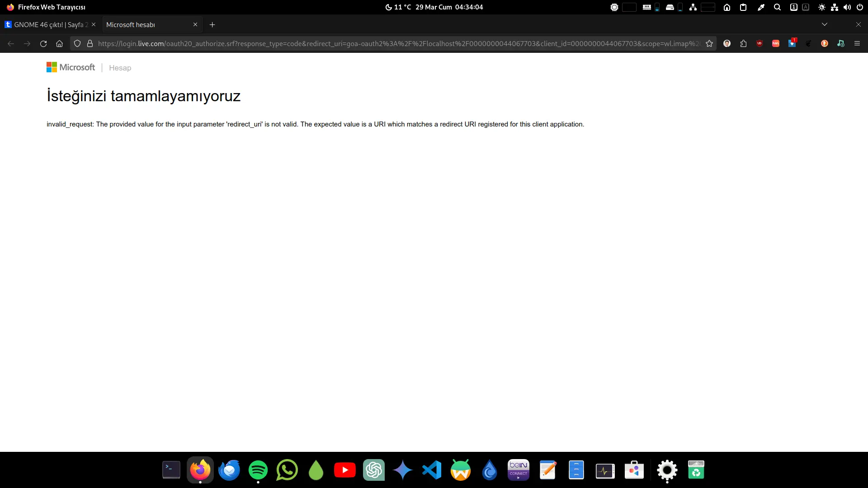This screenshot has width=868, height=488.
Task: Launch System Monitor from the dock
Action: coord(605,470)
